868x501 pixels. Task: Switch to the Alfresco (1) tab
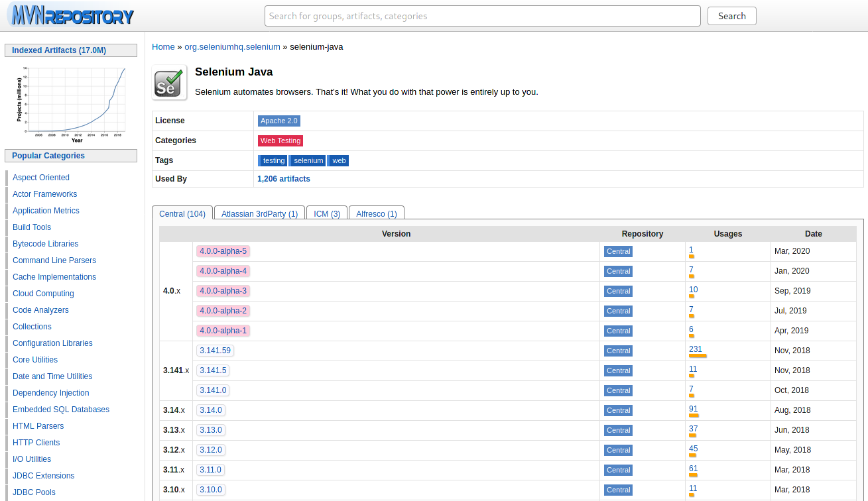pos(377,213)
